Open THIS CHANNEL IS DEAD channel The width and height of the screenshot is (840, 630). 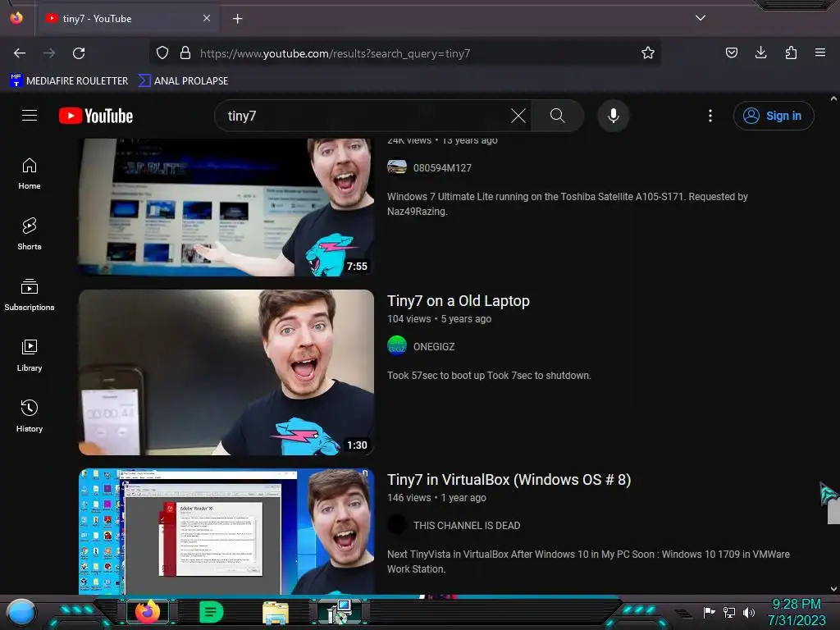[x=467, y=526]
